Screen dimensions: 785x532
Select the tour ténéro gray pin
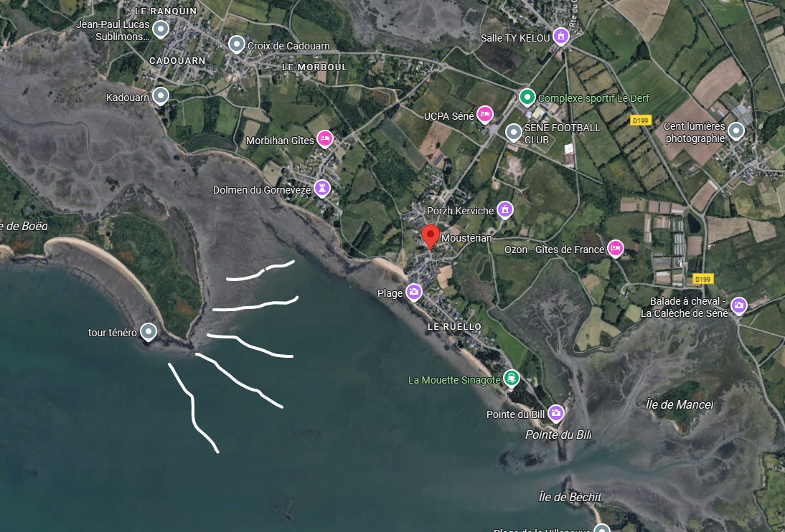[x=149, y=331]
